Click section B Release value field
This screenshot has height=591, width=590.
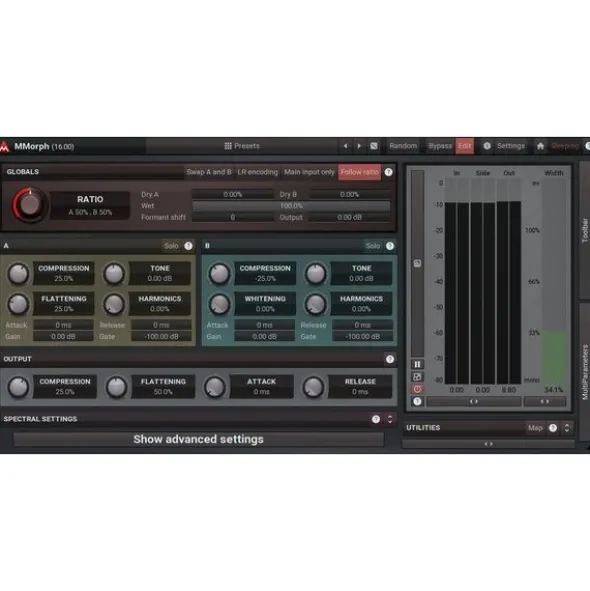[363, 325]
